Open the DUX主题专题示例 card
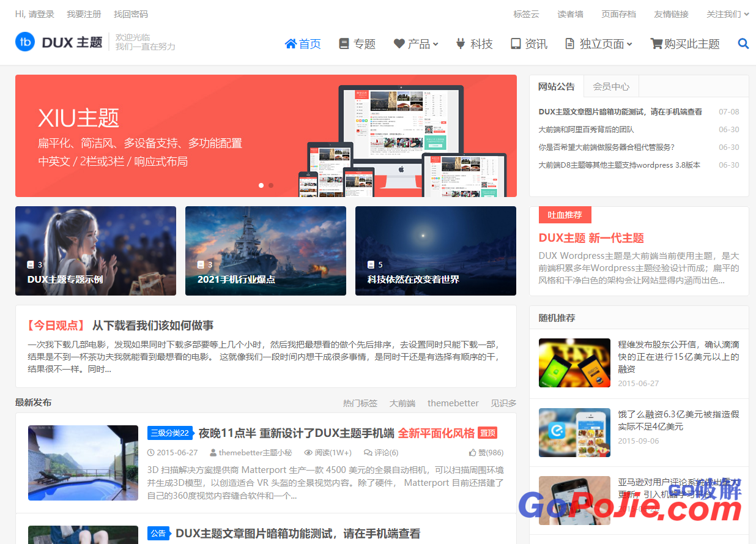This screenshot has height=544, width=756. [95, 251]
